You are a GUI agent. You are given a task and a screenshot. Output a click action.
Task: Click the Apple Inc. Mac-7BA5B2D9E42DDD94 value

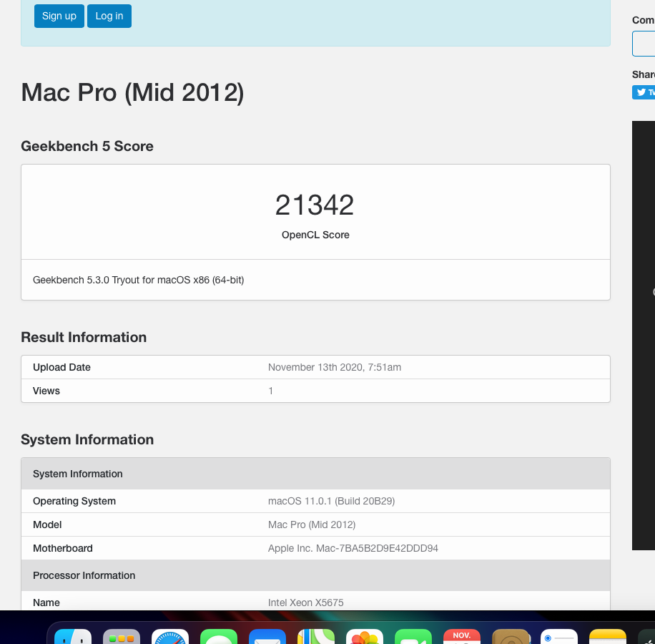pyautogui.click(x=353, y=548)
